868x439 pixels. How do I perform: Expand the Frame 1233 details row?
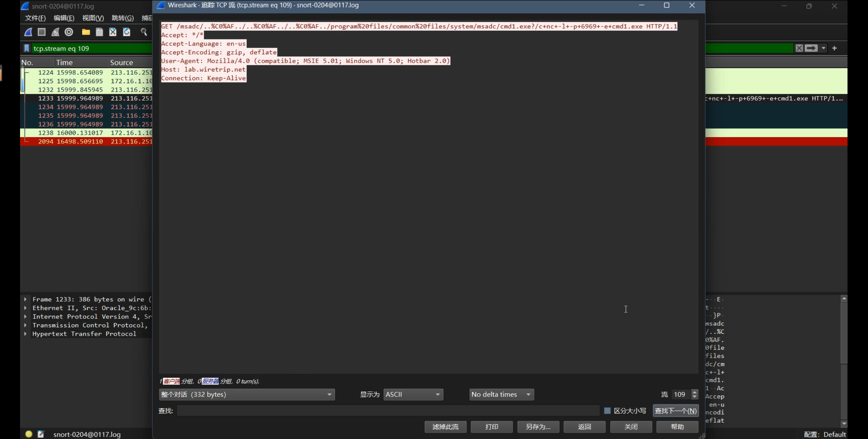(25, 299)
